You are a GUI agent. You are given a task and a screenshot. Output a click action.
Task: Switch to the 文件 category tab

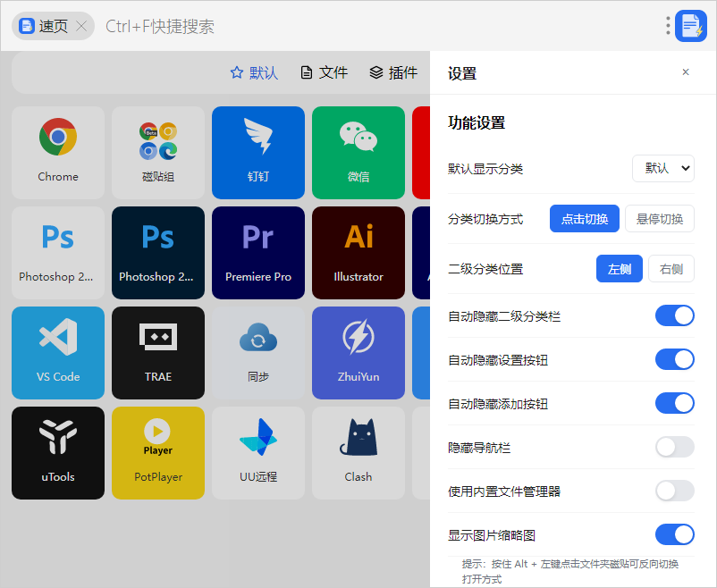325,72
